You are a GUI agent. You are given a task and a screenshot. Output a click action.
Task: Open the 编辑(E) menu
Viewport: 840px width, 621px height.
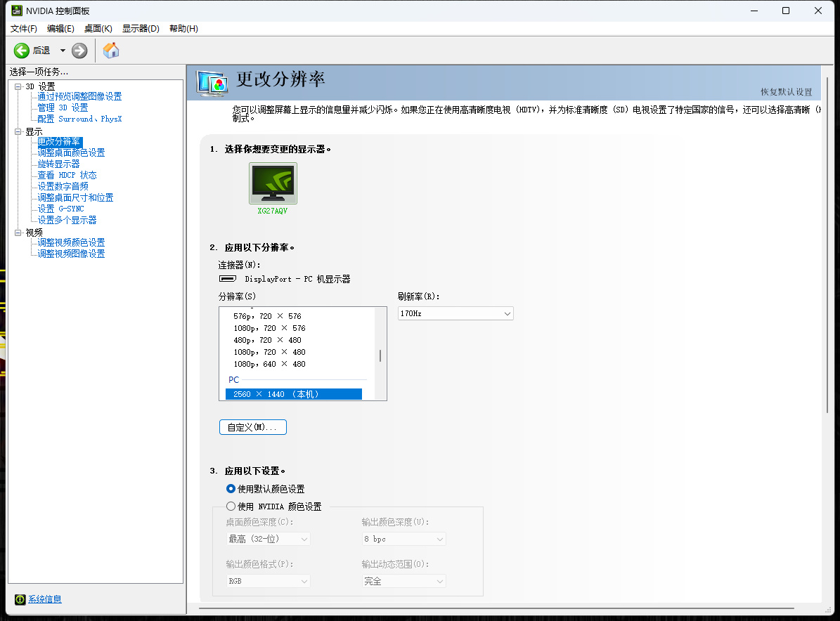pos(60,28)
